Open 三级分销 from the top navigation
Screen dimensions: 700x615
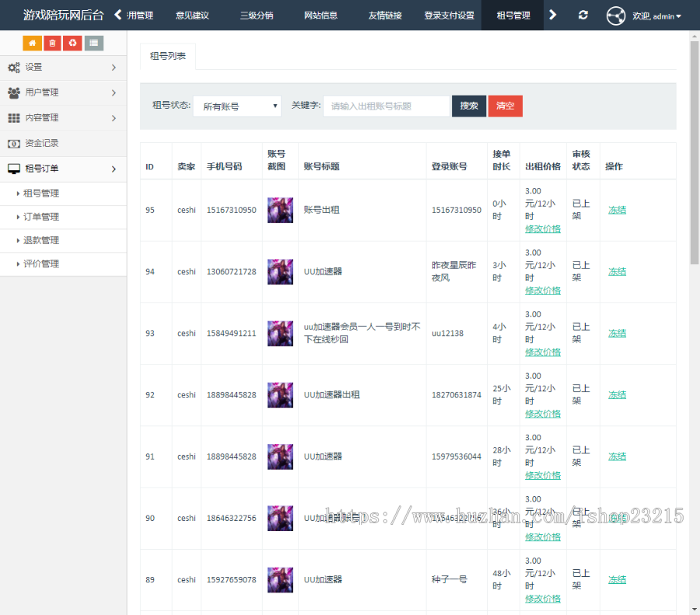(257, 15)
